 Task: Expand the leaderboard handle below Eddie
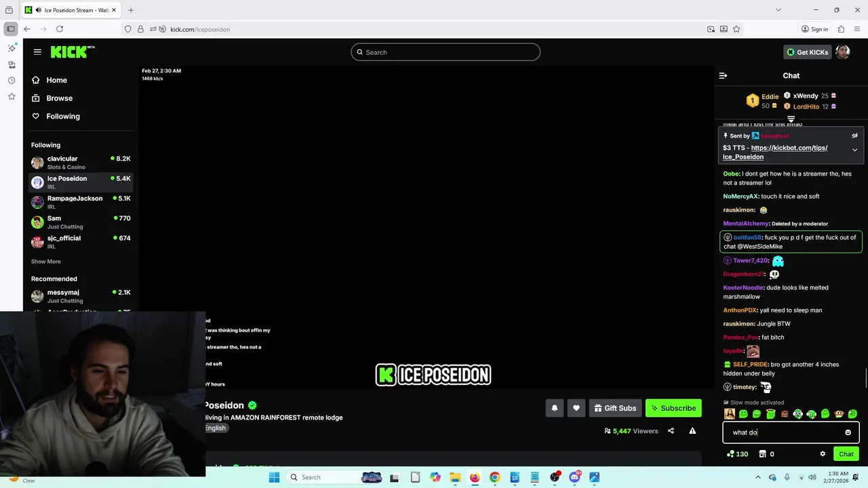pyautogui.click(x=791, y=119)
